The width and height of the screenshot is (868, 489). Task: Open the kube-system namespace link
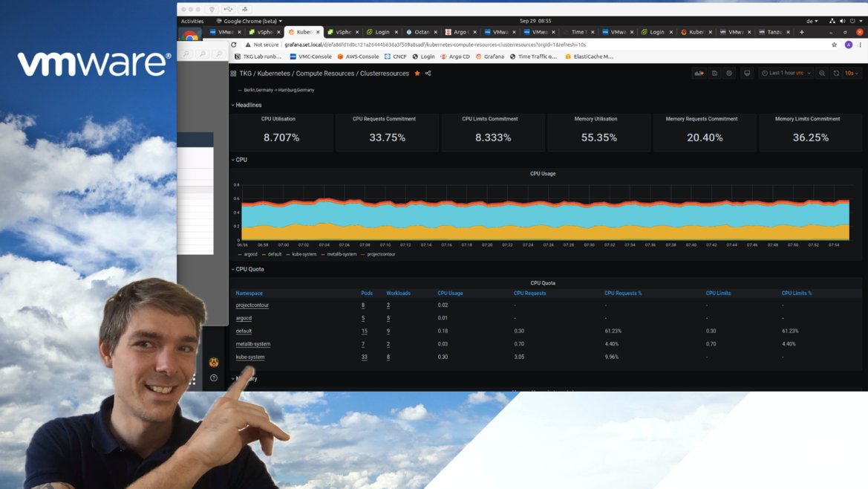pyautogui.click(x=250, y=357)
